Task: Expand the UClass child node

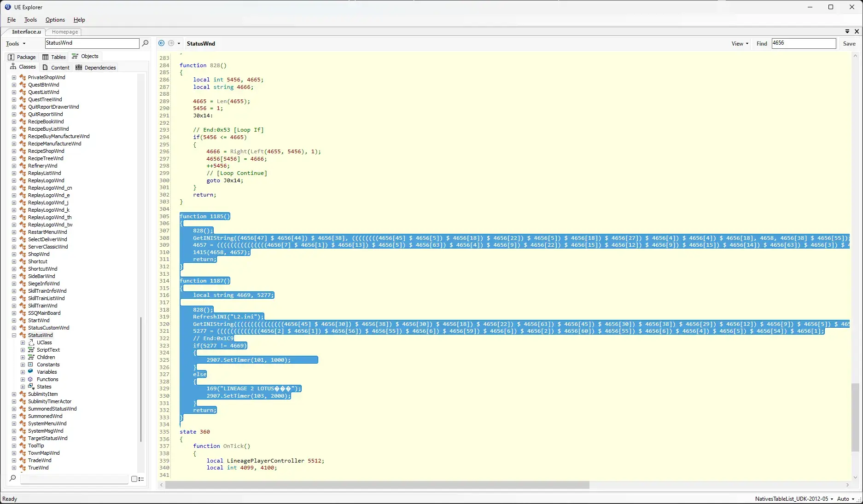Action: coord(23,342)
